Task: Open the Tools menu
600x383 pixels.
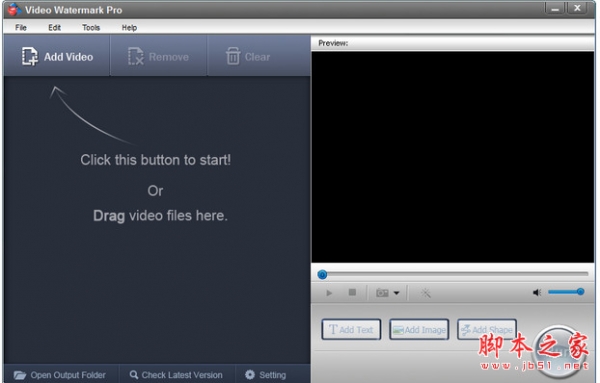Action: pyautogui.click(x=91, y=28)
